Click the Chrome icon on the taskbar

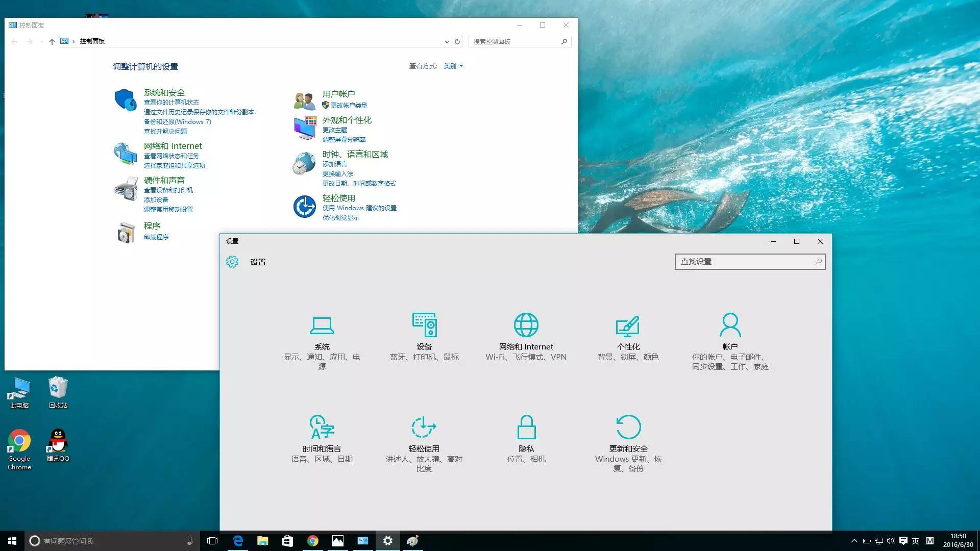(312, 541)
